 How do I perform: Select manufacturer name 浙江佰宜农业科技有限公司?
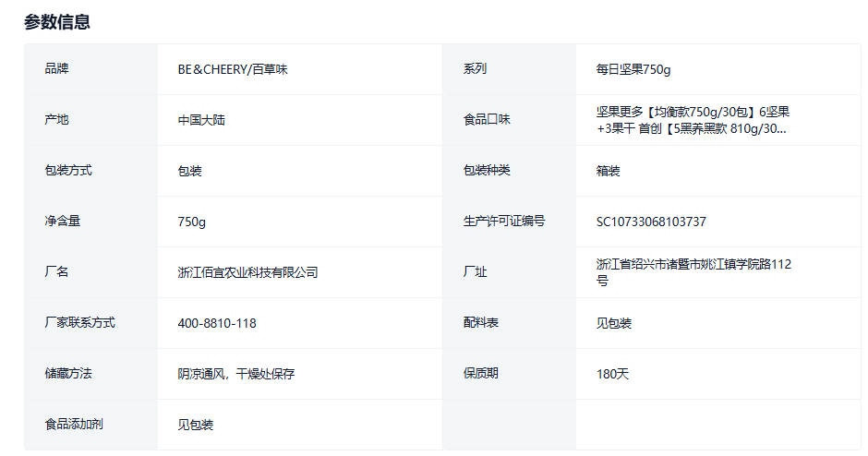tap(247, 272)
